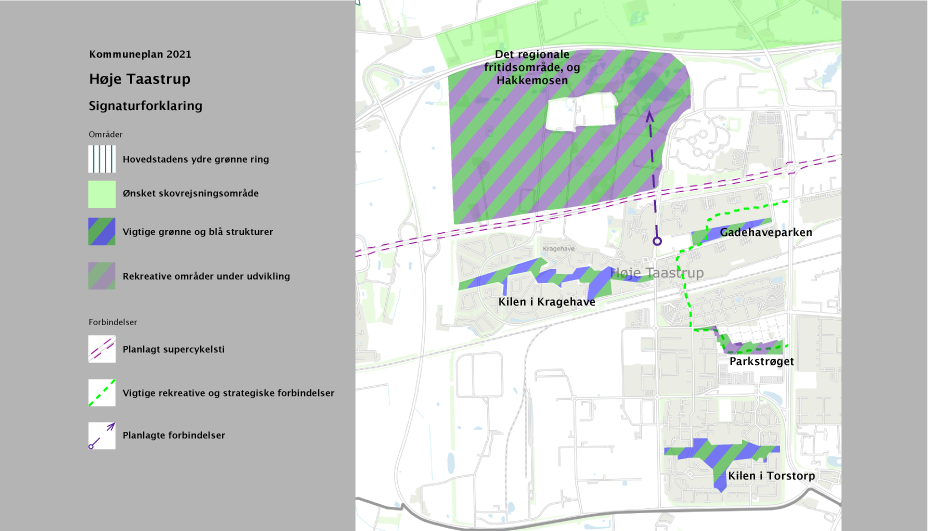Click the Vigtige grønne og blå strukturer symbol
The width and height of the screenshot is (928, 531).
tap(102, 232)
